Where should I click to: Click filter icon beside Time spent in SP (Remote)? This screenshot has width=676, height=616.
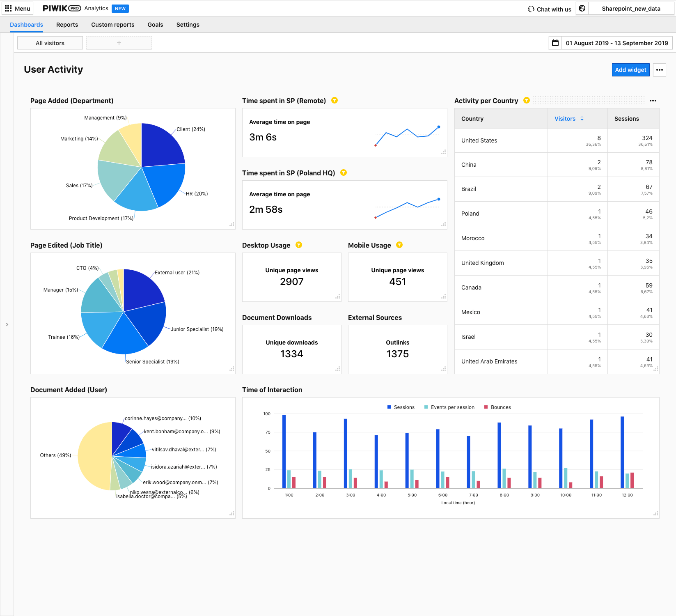[335, 100]
